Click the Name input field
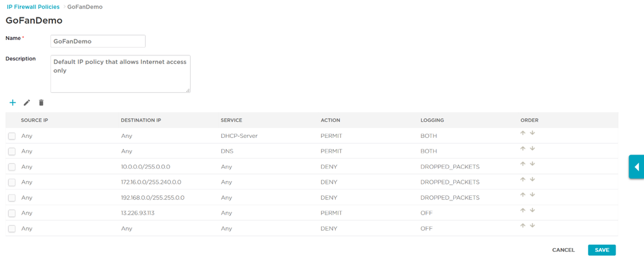This screenshot has height=270, width=644. tap(98, 41)
